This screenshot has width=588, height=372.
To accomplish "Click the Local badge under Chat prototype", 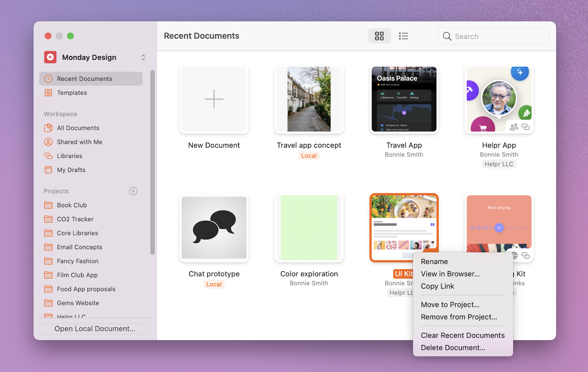I will click(214, 284).
